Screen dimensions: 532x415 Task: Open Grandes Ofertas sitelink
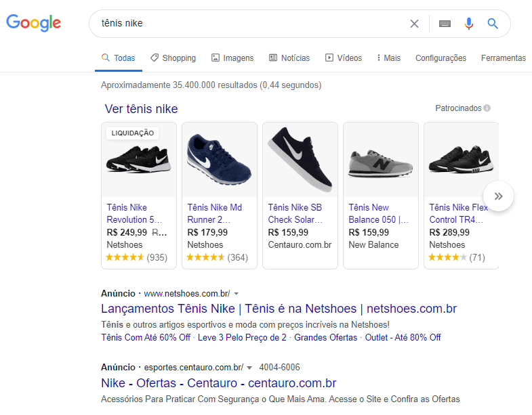point(326,338)
